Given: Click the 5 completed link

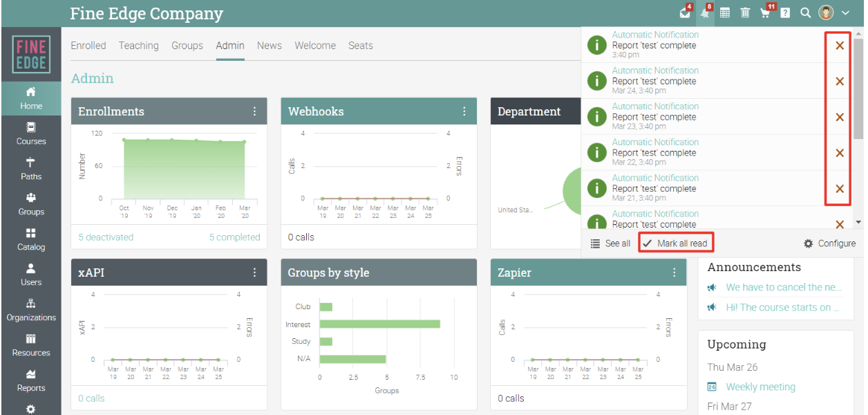Looking at the screenshot, I should (235, 237).
